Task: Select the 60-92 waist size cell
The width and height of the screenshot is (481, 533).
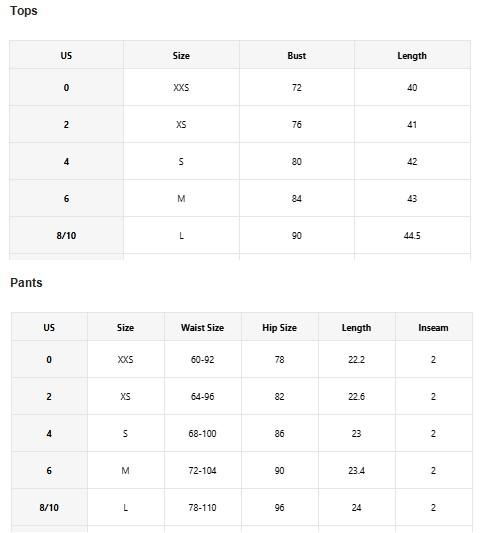Action: click(x=203, y=359)
